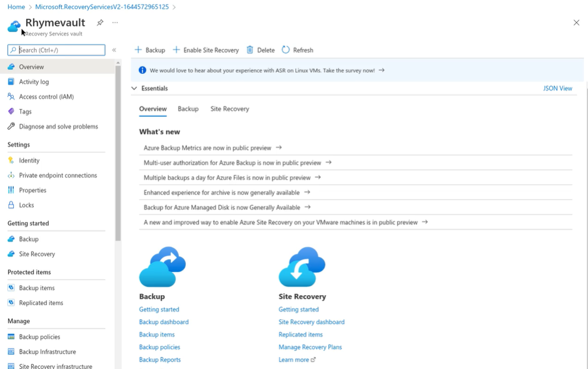This screenshot has width=588, height=369.
Task: Go to Home breadcrumb
Action: tap(16, 7)
